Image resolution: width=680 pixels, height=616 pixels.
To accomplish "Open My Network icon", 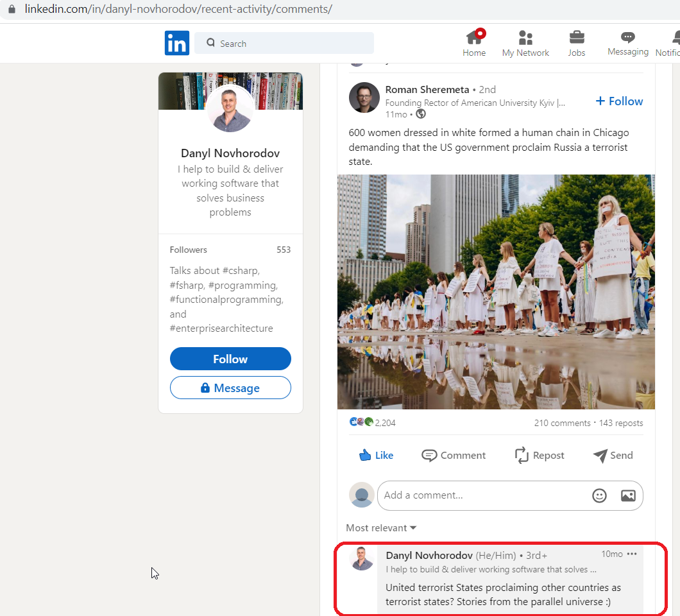I will click(x=525, y=38).
